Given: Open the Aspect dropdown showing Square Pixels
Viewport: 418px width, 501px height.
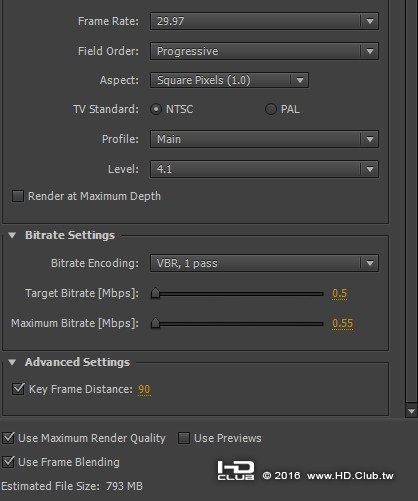Looking at the screenshot, I should click(x=229, y=80).
